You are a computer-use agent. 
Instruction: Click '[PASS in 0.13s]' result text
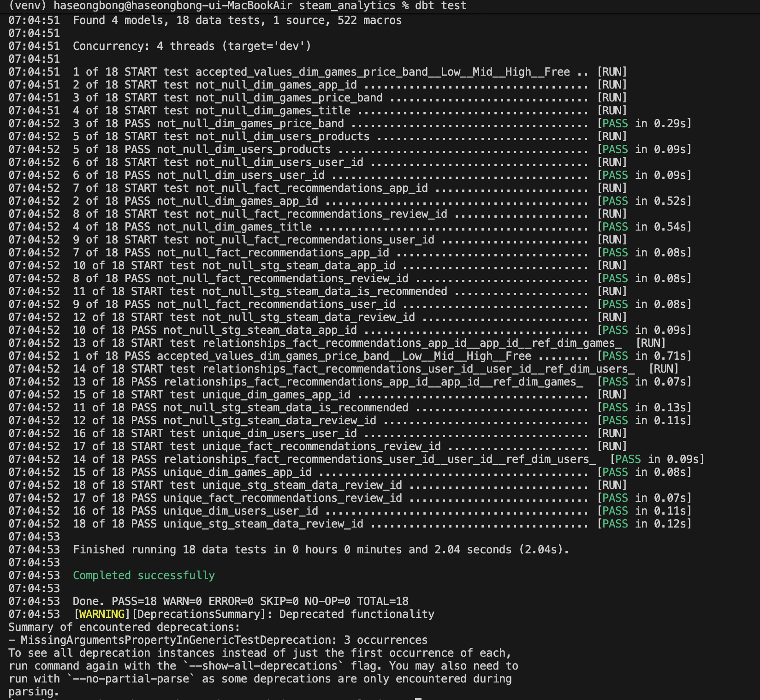[x=645, y=408]
